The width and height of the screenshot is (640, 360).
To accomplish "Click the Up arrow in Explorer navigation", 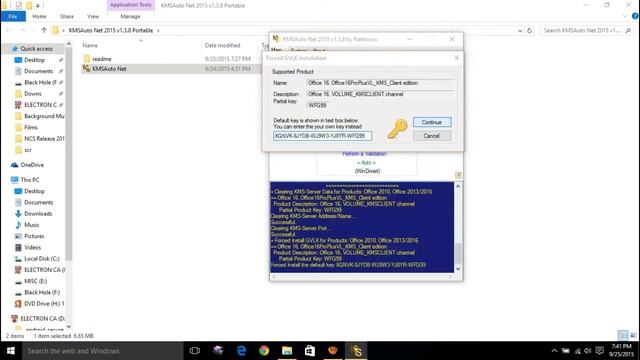I will pos(44,30).
